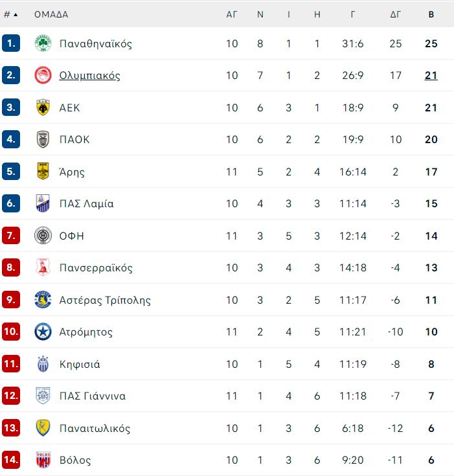Sort table by Ν wins column
This screenshot has width=454, height=476.
click(x=260, y=14)
